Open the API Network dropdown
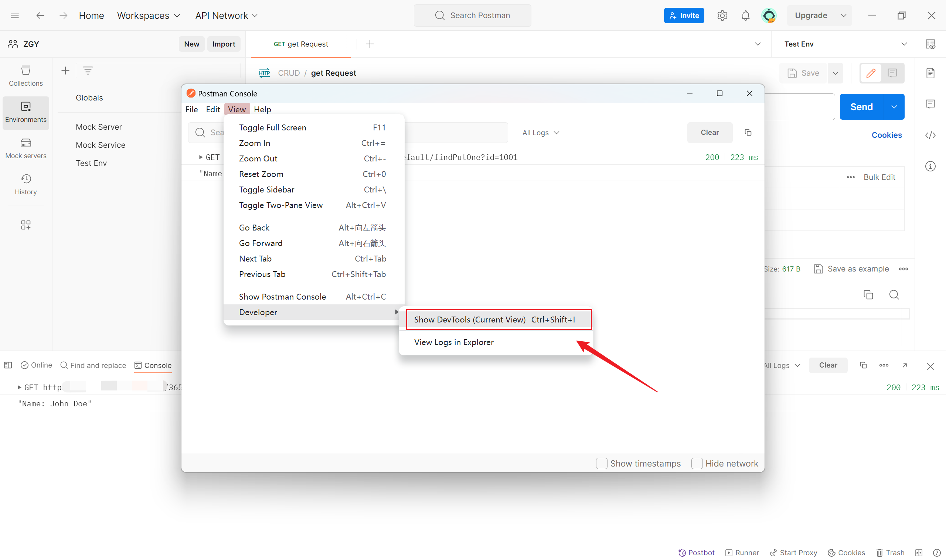 coord(226,16)
